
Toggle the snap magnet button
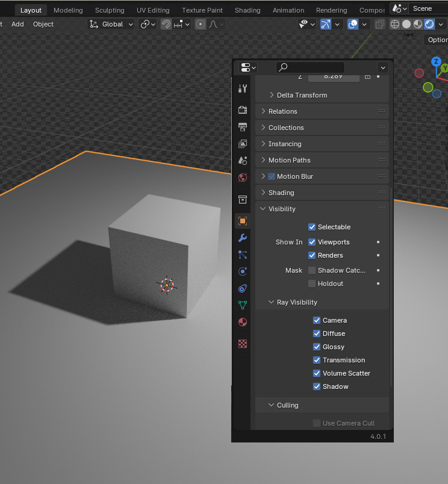coord(166,24)
